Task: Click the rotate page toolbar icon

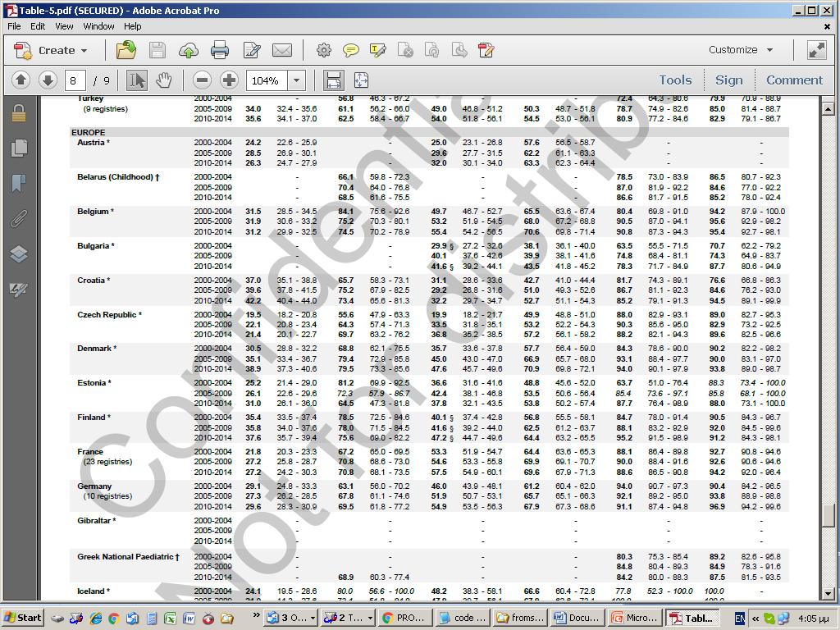Action: click(431, 50)
